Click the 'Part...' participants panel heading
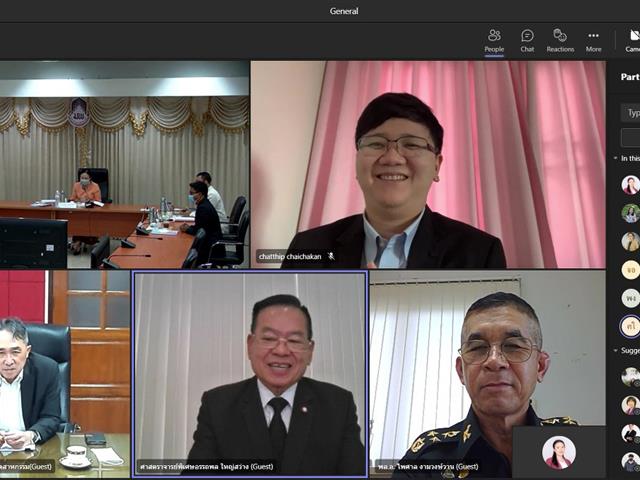Viewport: 640px width, 480px height. [x=630, y=77]
